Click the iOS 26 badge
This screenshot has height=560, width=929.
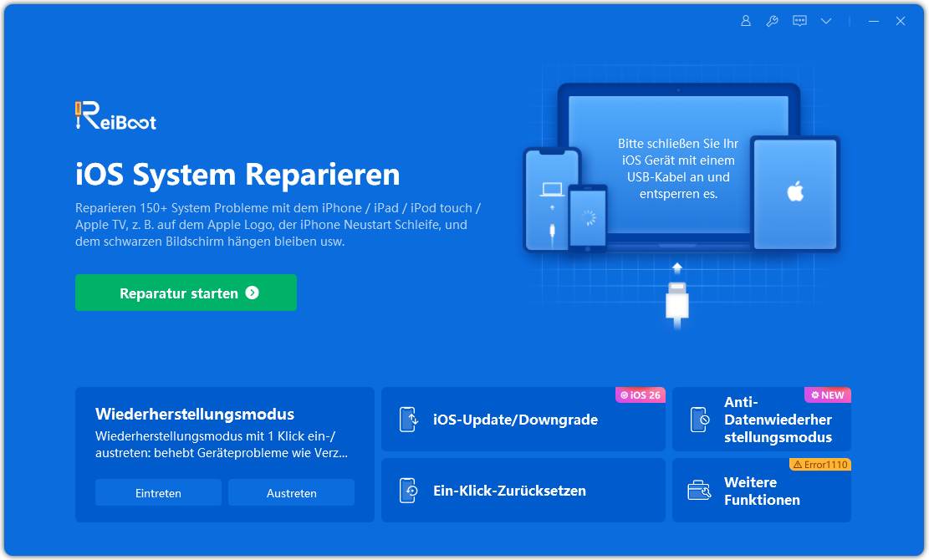[640, 395]
